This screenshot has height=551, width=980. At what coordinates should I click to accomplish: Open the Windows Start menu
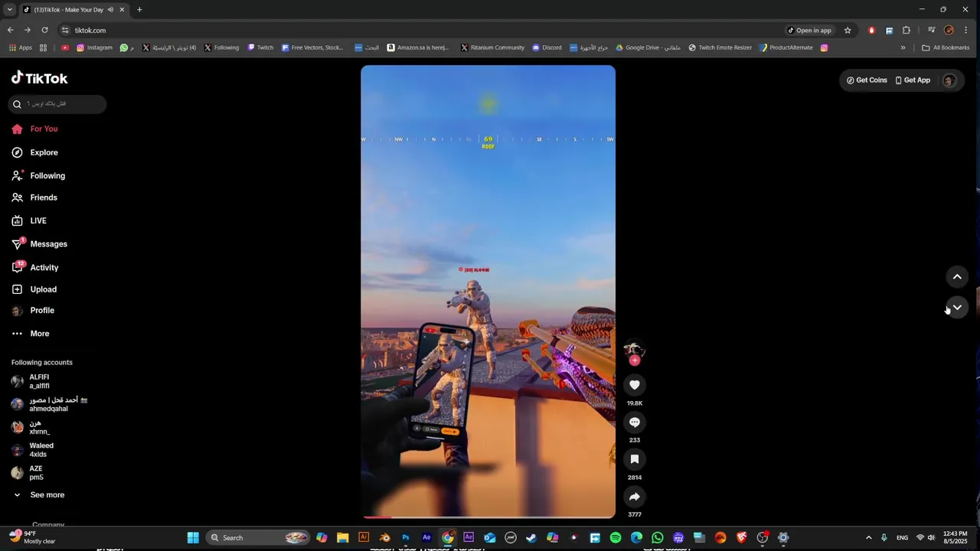[x=193, y=538]
